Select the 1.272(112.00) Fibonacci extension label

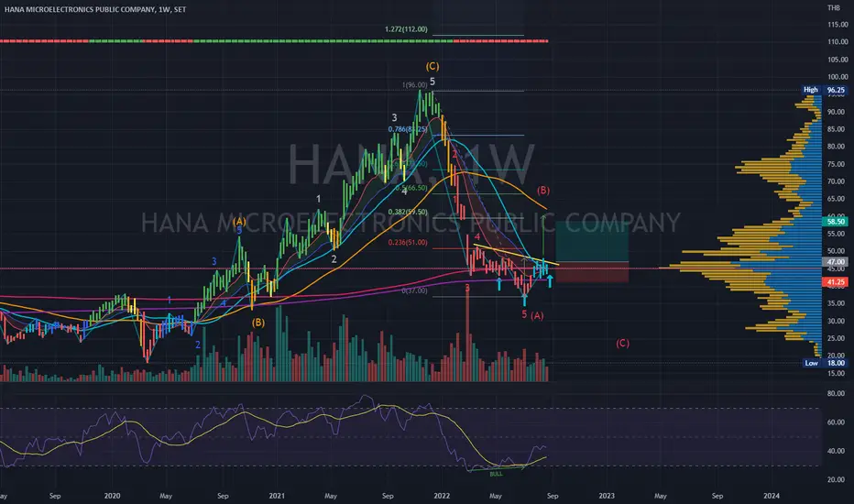[x=406, y=29]
